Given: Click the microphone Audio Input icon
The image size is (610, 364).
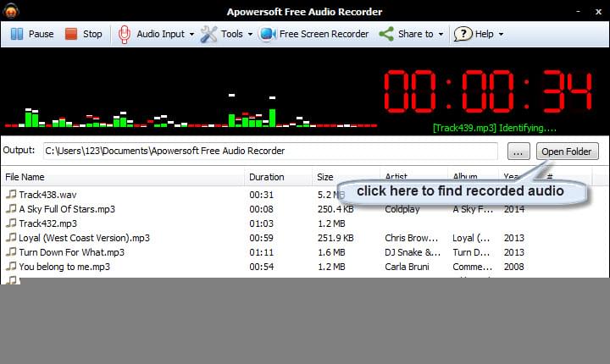Looking at the screenshot, I should [125, 34].
